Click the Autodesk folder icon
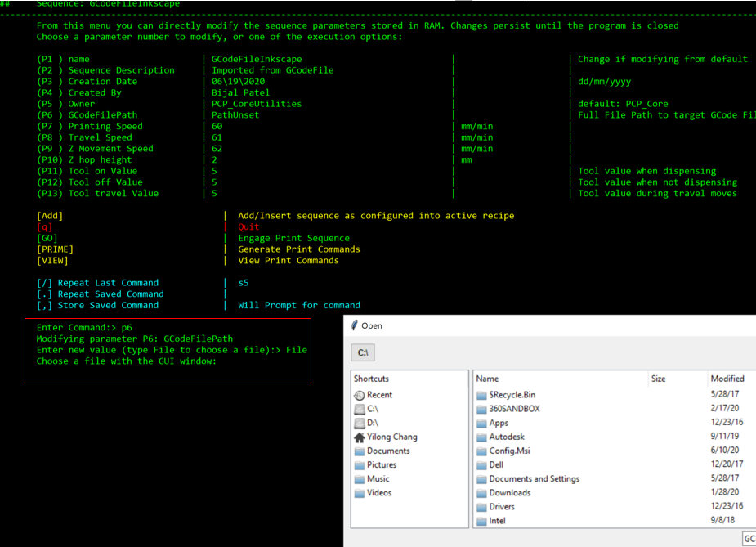Viewport: 756px width, 547px height. click(x=481, y=437)
